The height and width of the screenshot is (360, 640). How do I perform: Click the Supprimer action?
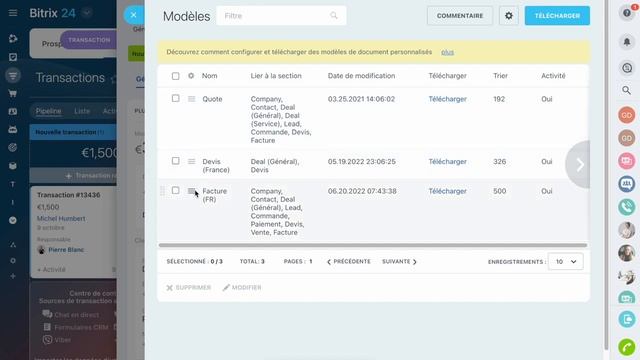click(189, 288)
